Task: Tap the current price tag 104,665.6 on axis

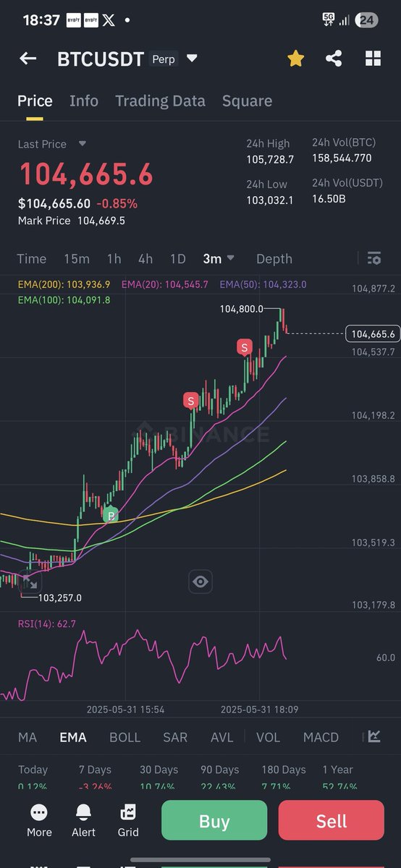Action: click(373, 333)
